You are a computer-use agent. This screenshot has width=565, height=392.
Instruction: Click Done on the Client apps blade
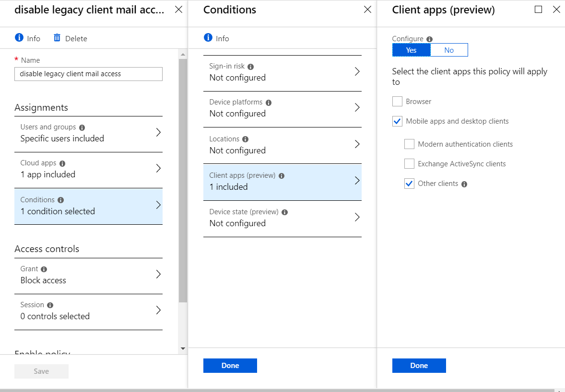[419, 365]
